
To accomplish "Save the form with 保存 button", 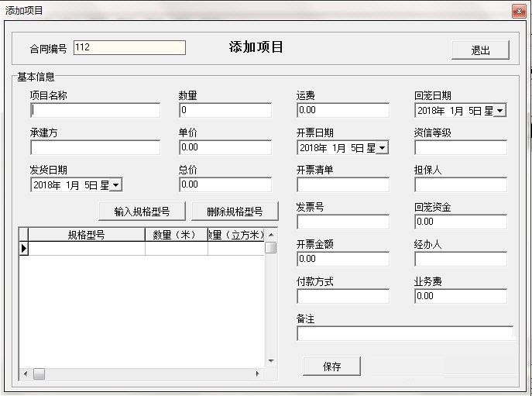I will pyautogui.click(x=331, y=366).
